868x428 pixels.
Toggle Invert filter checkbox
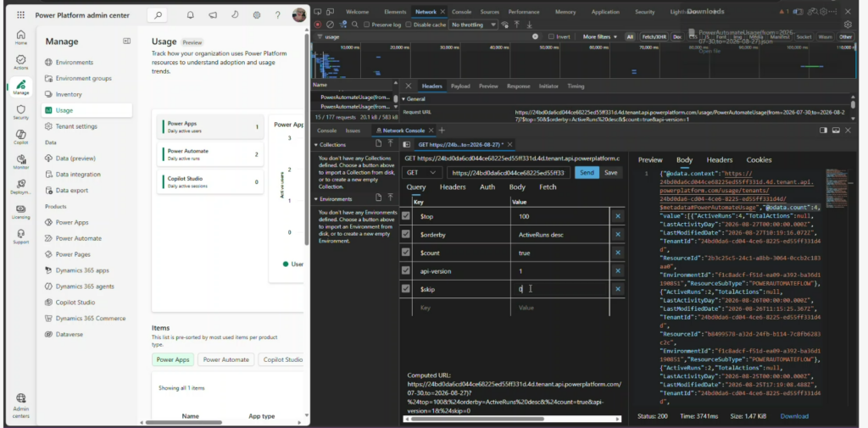551,36
